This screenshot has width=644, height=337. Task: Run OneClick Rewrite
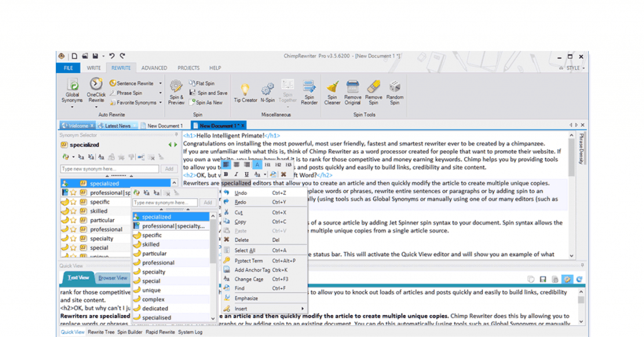tap(96, 91)
